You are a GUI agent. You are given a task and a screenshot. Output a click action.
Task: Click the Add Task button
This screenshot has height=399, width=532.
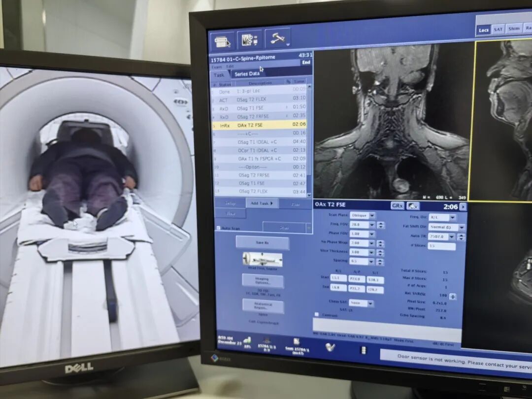tap(262, 203)
